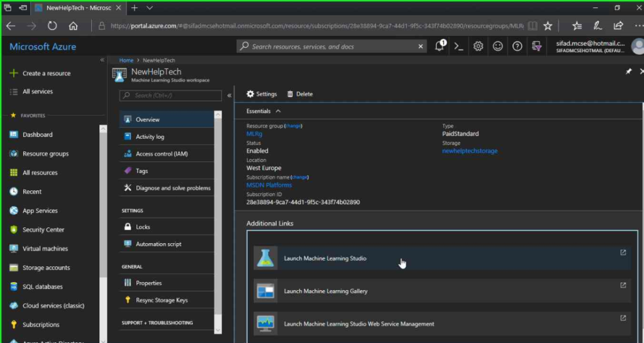Open Storage accounts in sidebar
The image size is (644, 343).
(x=40, y=268)
